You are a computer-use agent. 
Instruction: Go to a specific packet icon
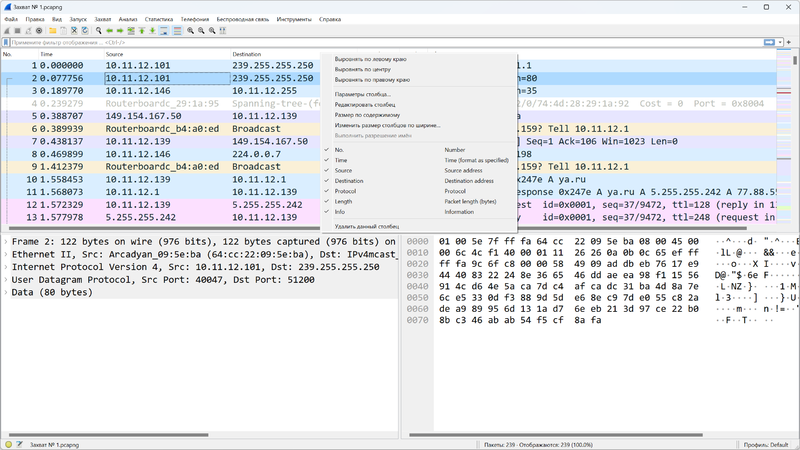pos(131,31)
